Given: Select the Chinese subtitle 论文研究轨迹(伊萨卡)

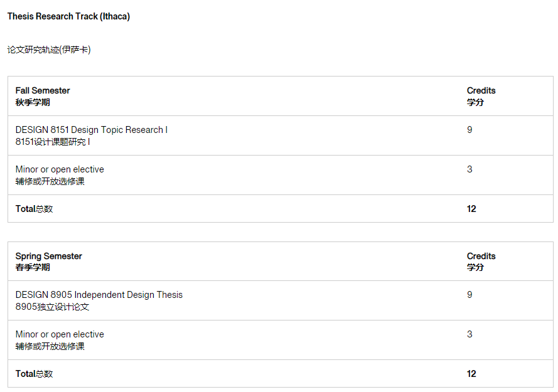Looking at the screenshot, I should (x=49, y=50).
